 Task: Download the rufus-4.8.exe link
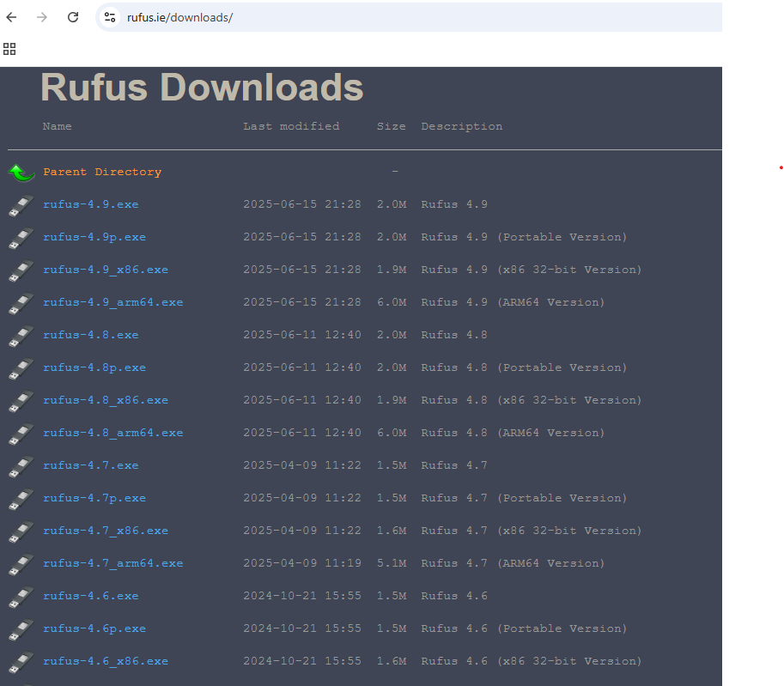pyautogui.click(x=90, y=335)
